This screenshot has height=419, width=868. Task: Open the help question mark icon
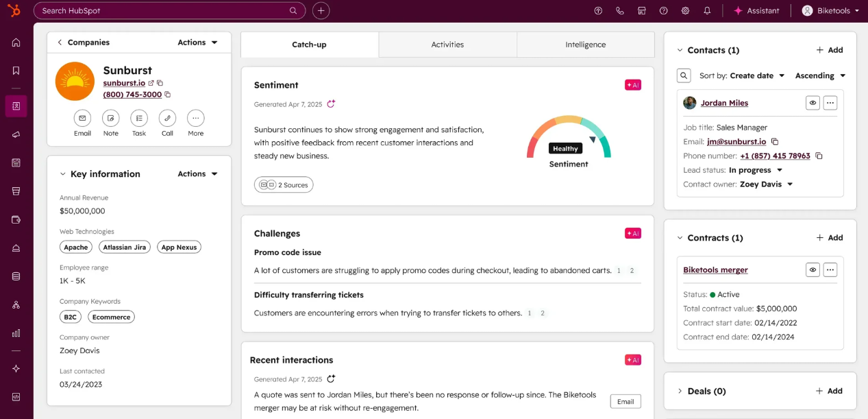662,10
